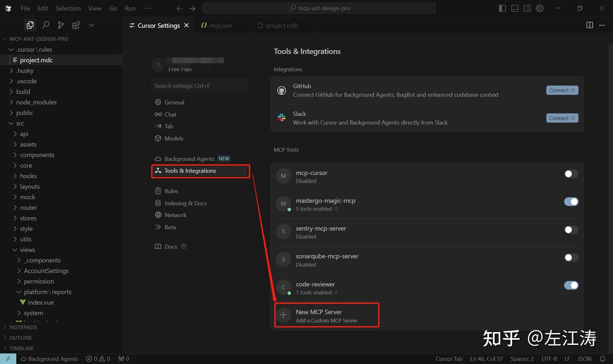The width and height of the screenshot is (613, 364).
Task: Go back with the left arrow
Action: [180, 8]
